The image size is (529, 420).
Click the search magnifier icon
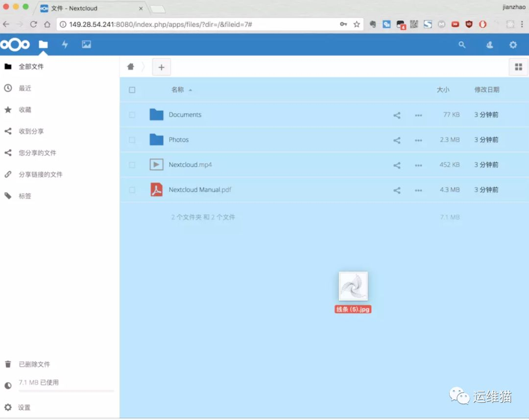click(462, 45)
